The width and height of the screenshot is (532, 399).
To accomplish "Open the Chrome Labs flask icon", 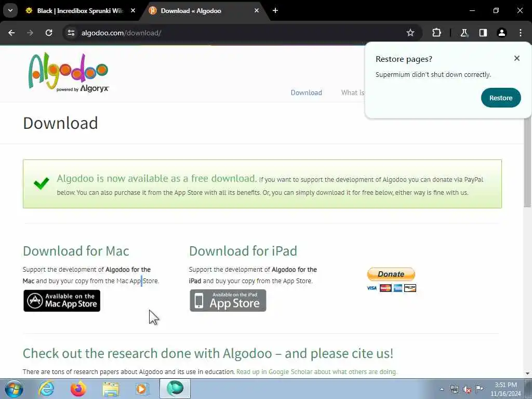I will click(x=464, y=33).
